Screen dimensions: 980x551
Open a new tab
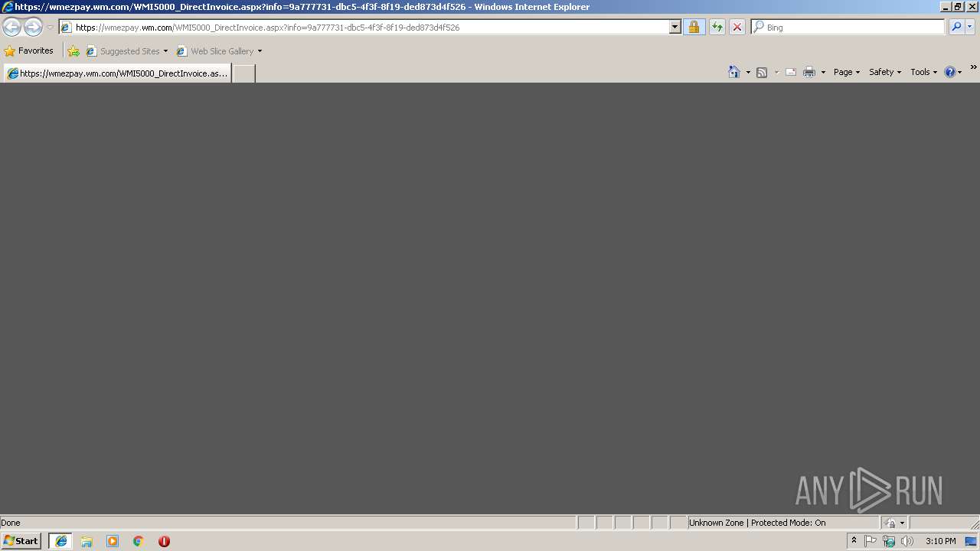[x=243, y=73]
